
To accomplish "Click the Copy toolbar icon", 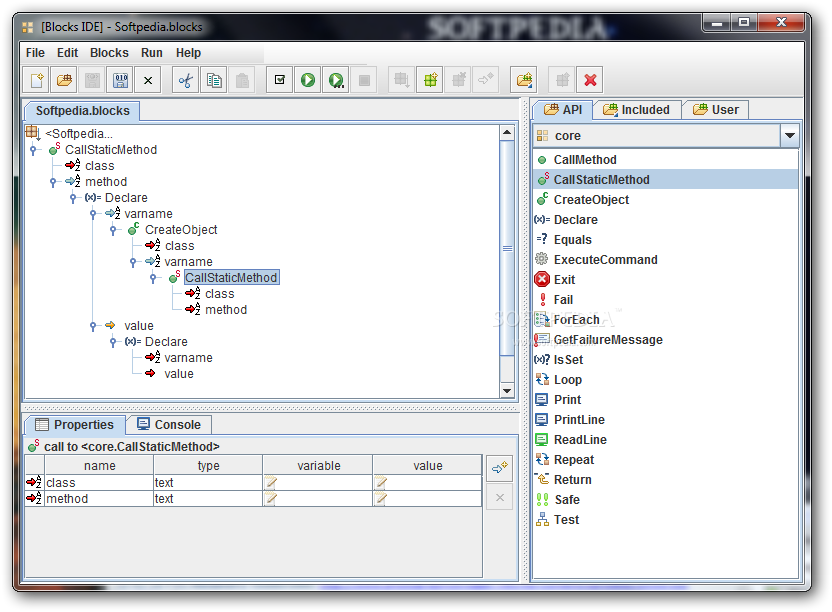I will click(x=214, y=80).
